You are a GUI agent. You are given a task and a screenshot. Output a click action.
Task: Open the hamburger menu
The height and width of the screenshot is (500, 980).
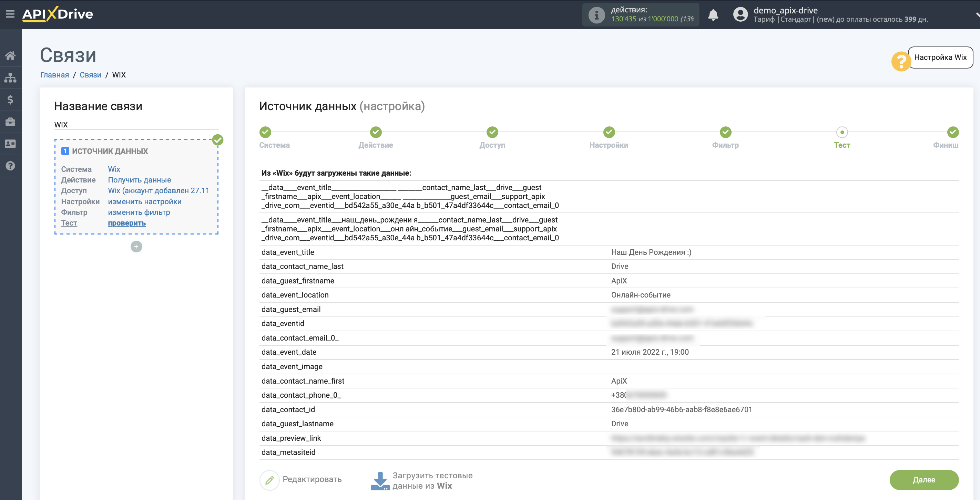point(10,14)
